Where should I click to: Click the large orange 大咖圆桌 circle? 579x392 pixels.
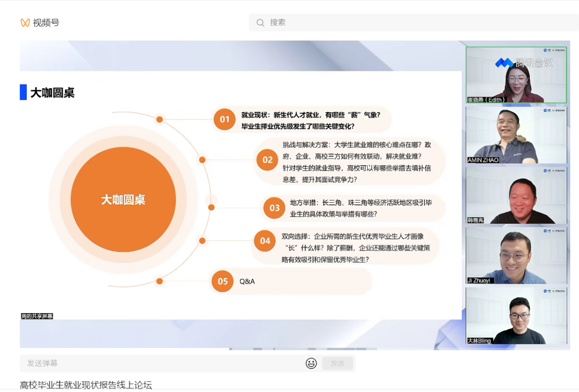(x=123, y=199)
